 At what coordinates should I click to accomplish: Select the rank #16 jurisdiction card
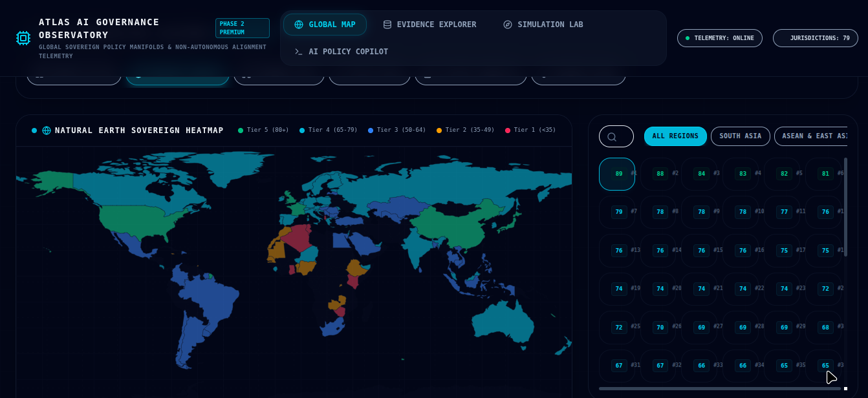741,251
